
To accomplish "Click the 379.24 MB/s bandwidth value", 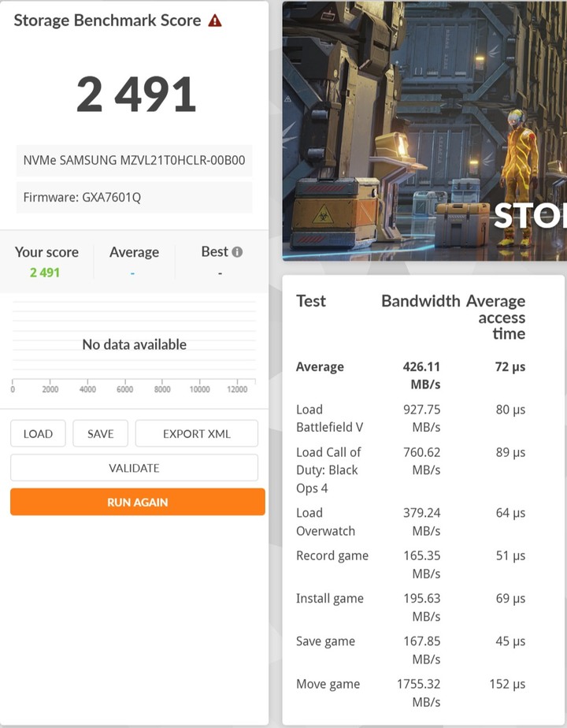I will point(422,522).
